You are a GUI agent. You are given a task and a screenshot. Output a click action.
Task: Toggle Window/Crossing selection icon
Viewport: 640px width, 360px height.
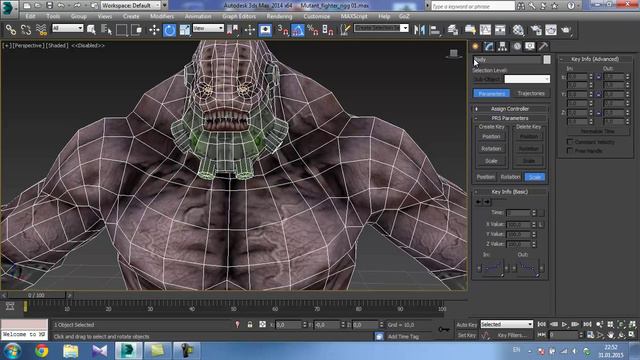pyautogui.click(x=137, y=30)
